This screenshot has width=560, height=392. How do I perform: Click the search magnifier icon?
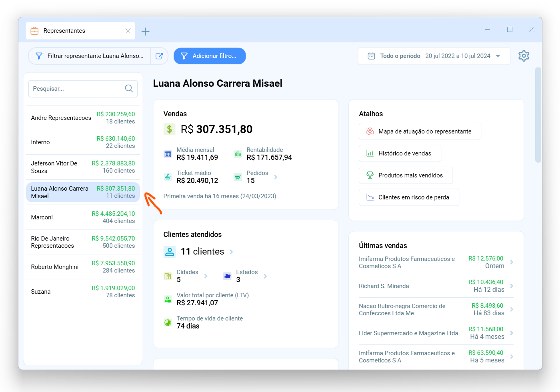click(x=129, y=89)
